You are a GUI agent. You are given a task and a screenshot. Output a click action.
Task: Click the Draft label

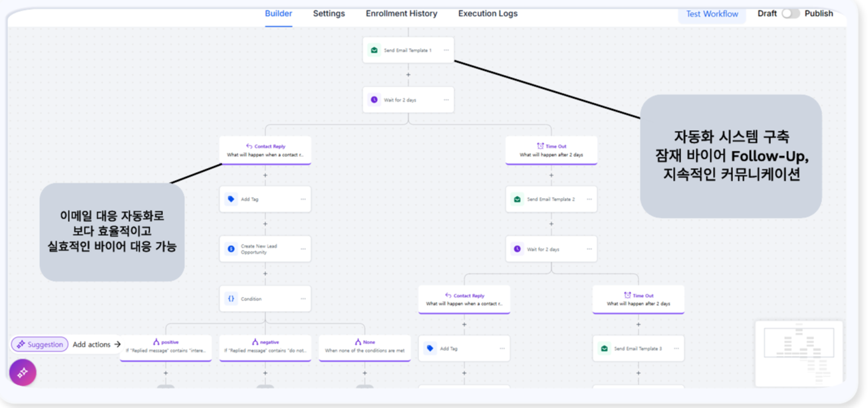click(x=767, y=13)
